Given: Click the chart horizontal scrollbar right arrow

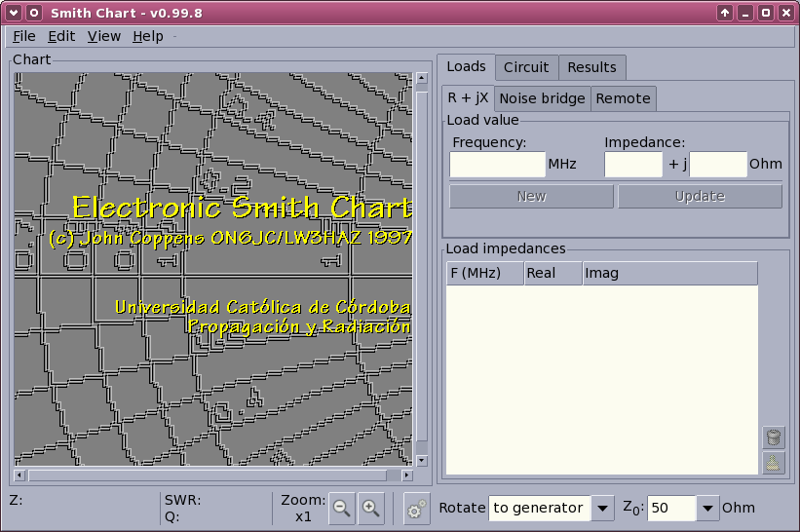Looking at the screenshot, I should [406, 475].
